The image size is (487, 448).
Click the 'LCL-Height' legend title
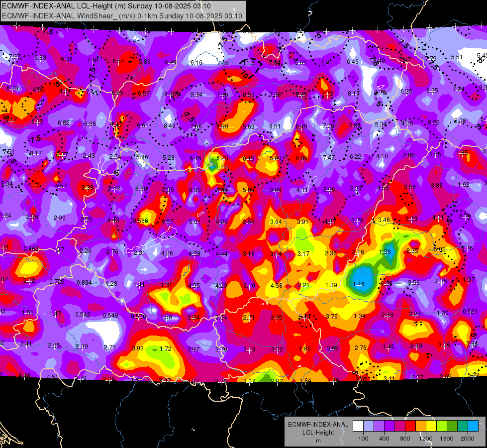[318, 433]
